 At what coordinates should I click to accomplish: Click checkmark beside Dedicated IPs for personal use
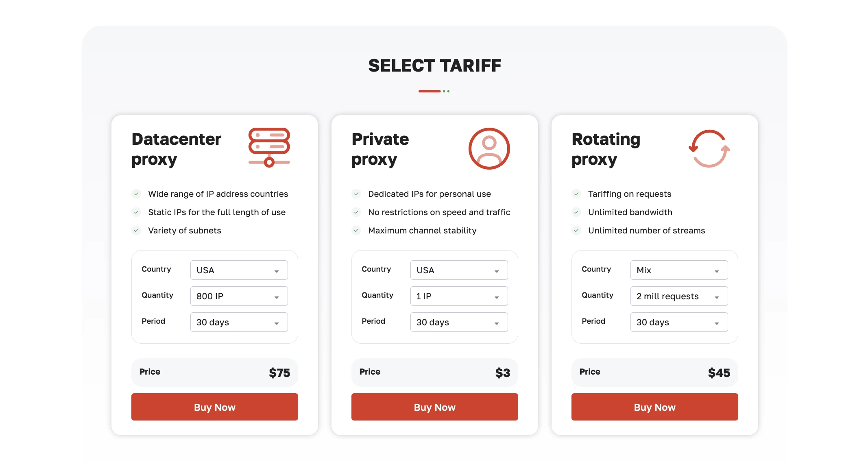(x=356, y=194)
